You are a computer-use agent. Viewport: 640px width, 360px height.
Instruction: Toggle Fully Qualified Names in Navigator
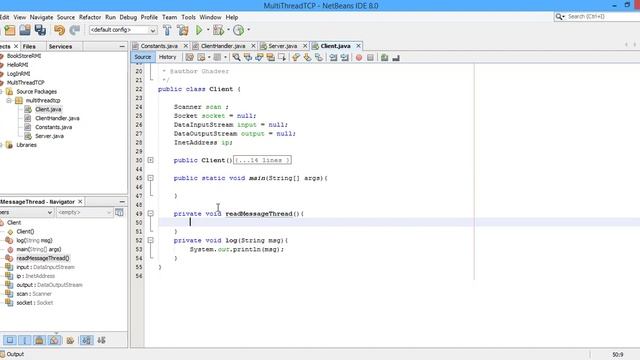coord(70,340)
